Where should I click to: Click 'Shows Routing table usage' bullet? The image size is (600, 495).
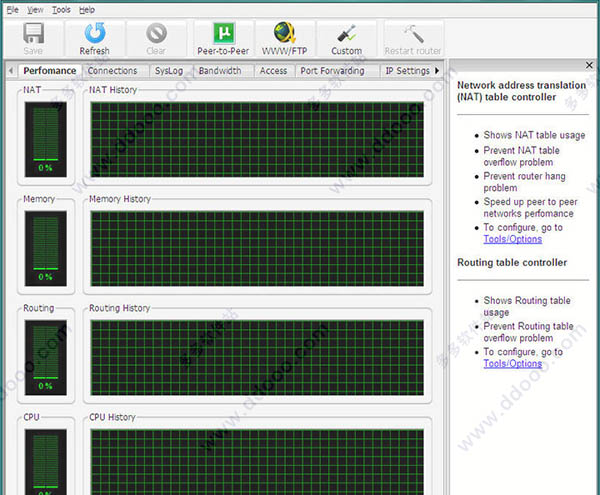[527, 306]
